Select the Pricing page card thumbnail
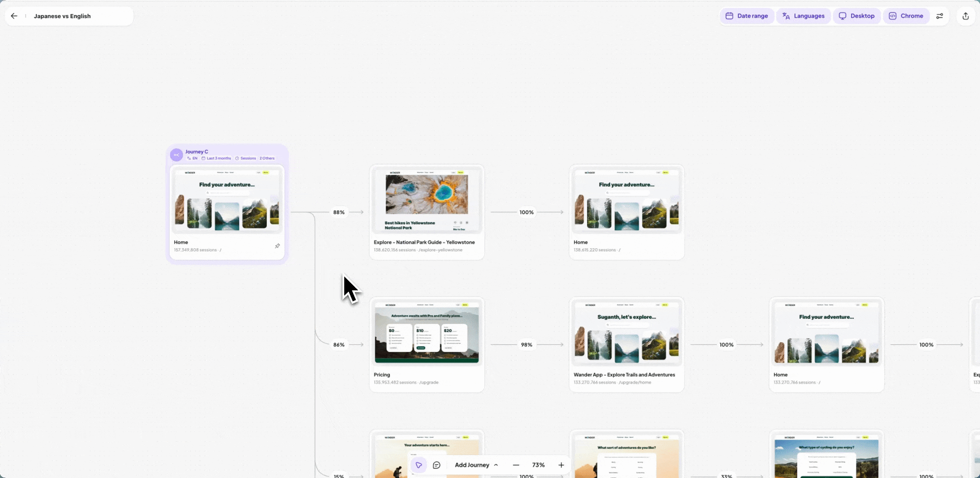The height and width of the screenshot is (478, 980). click(x=427, y=332)
